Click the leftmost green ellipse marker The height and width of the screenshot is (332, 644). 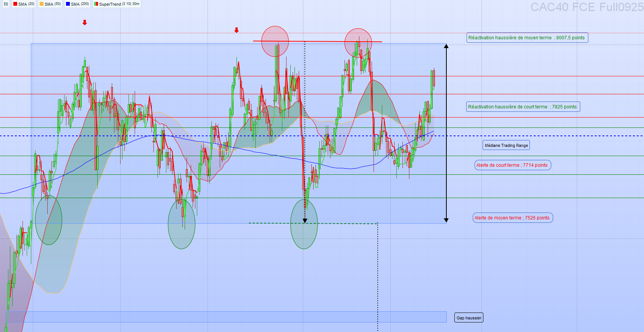tap(48, 220)
